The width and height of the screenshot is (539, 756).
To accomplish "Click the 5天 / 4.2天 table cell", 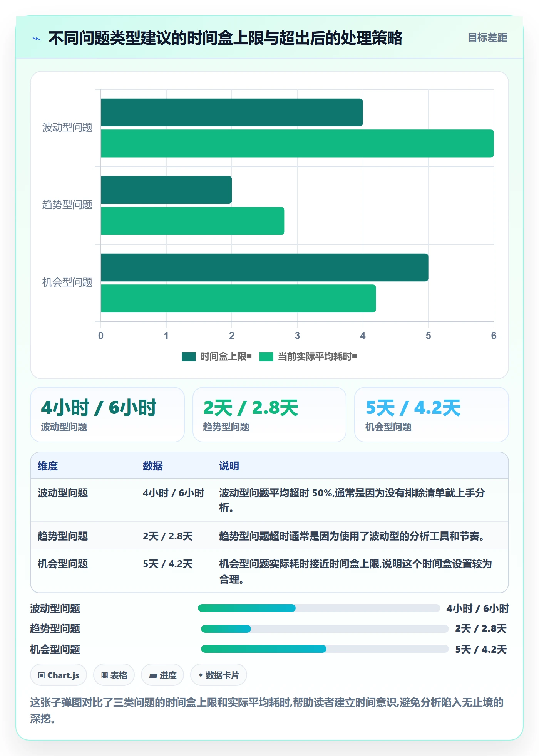I will (x=168, y=564).
